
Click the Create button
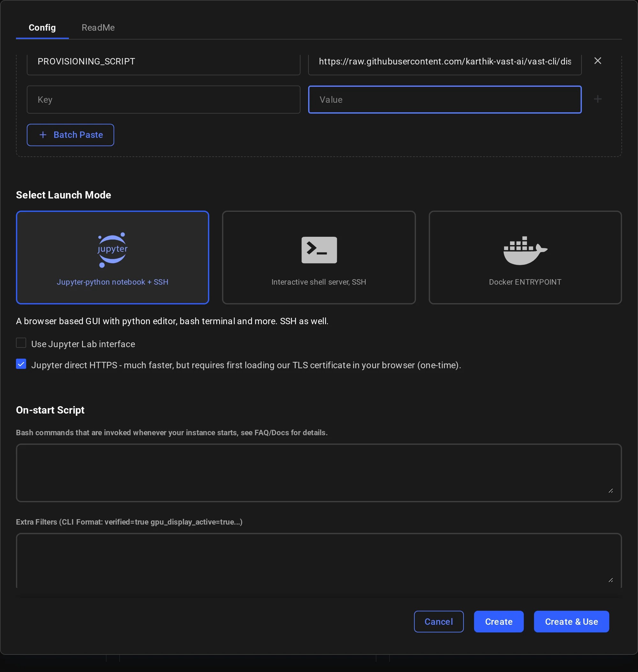[x=499, y=622]
